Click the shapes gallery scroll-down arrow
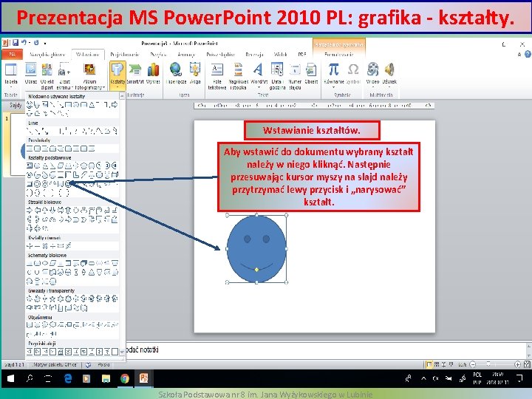532x399 pixels. [x=122, y=352]
